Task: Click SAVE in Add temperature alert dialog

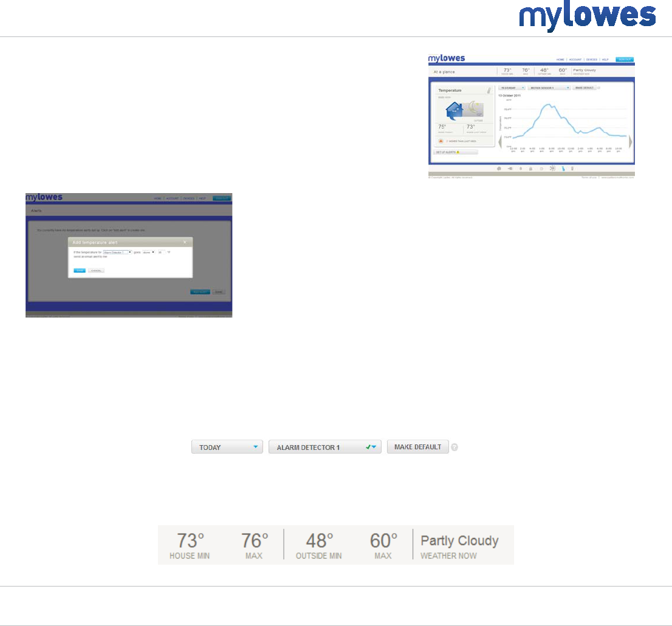Action: [x=80, y=271]
